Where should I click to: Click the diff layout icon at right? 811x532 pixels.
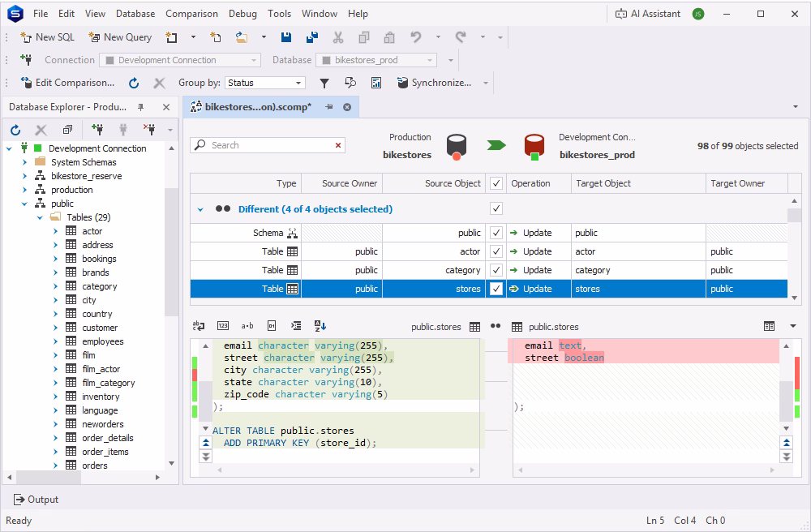[x=769, y=326]
